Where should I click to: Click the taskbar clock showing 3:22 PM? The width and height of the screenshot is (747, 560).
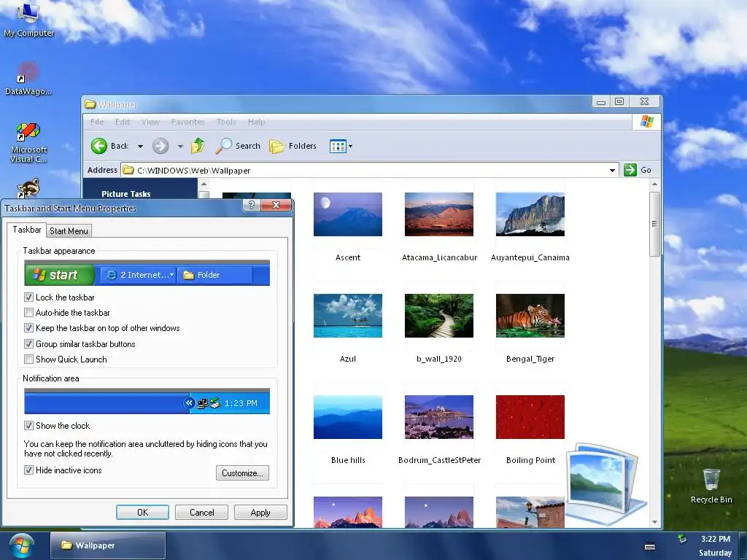715,539
